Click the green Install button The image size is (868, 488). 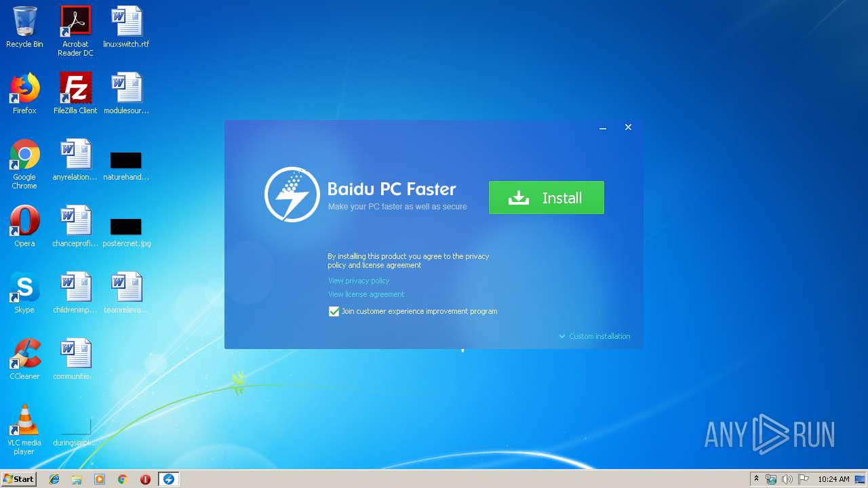546,197
